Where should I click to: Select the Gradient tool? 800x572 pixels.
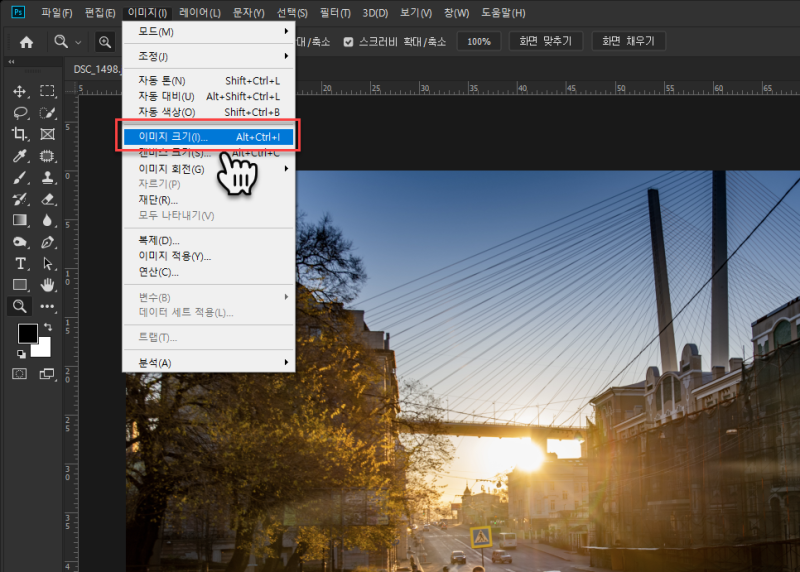coord(19,220)
